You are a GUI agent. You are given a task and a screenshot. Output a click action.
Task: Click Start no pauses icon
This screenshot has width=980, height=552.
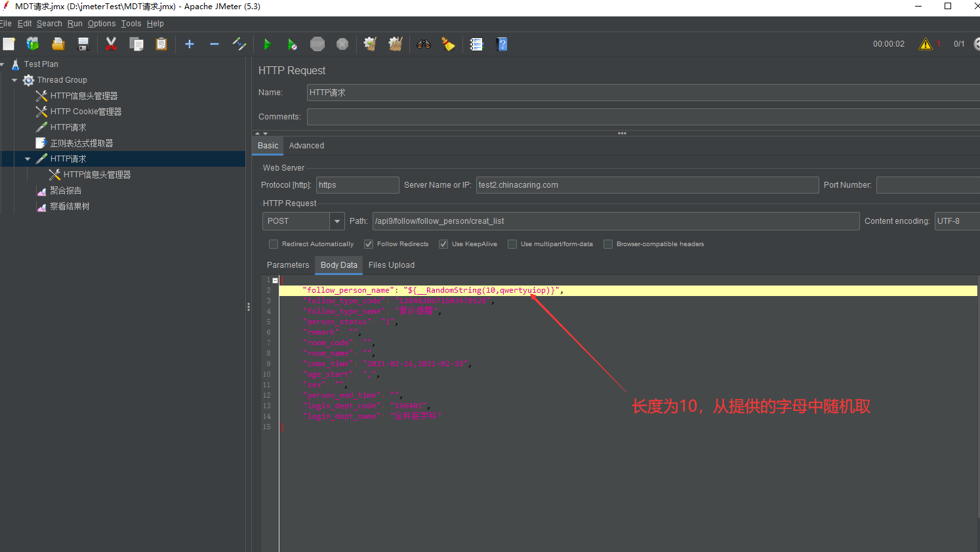[293, 44]
